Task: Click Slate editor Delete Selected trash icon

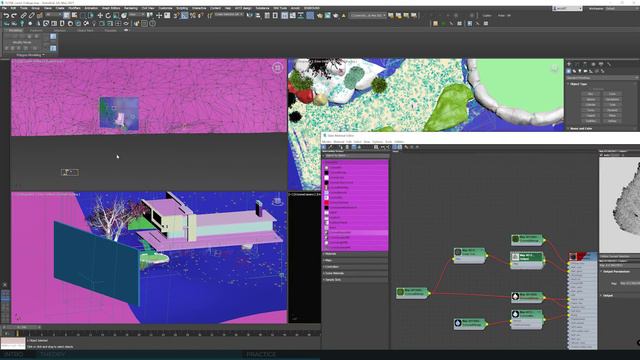Action: [348, 147]
